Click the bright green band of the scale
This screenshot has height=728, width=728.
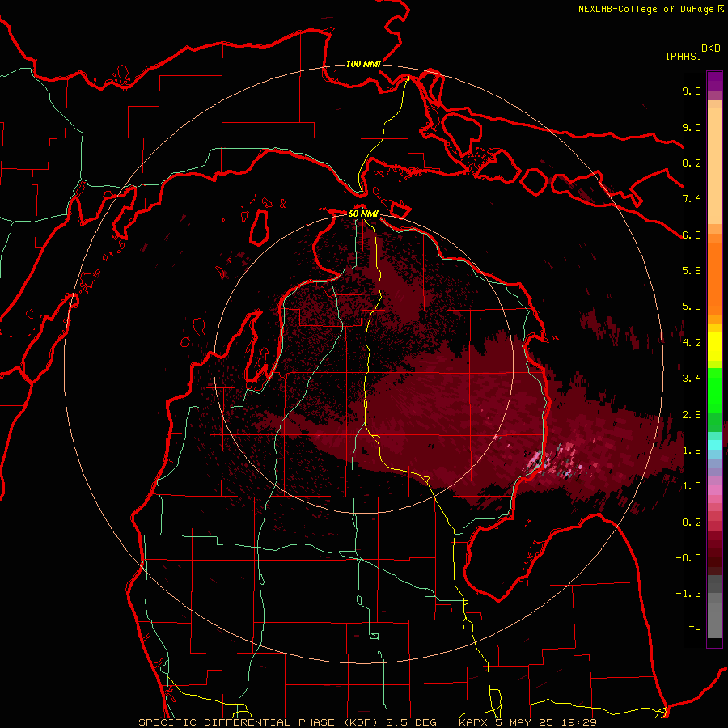(714, 391)
